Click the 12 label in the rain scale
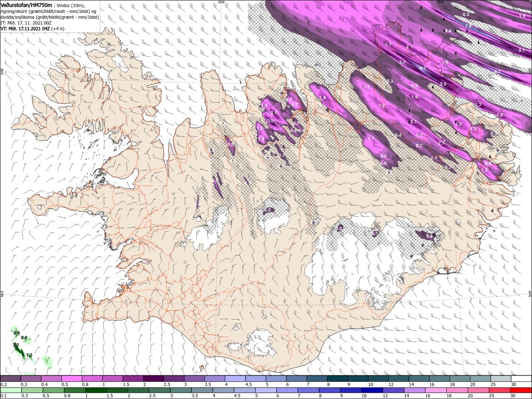532x399 pixels. pyautogui.click(x=385, y=396)
